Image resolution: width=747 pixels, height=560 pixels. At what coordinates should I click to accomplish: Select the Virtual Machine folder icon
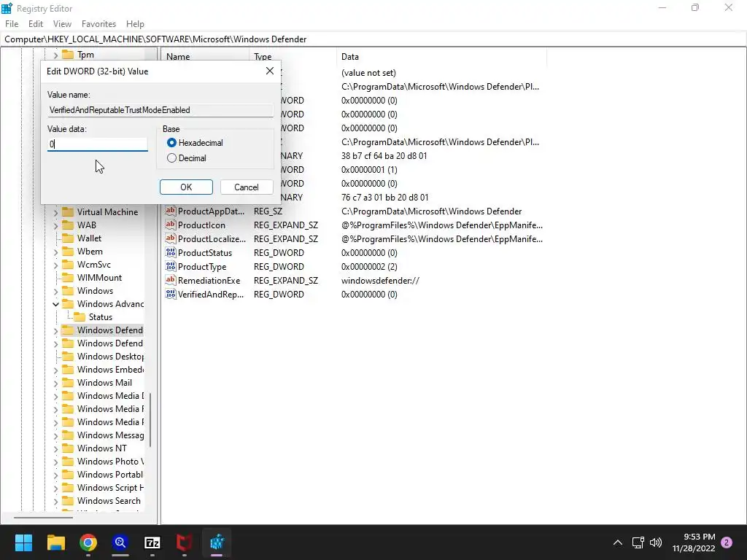[x=68, y=212]
